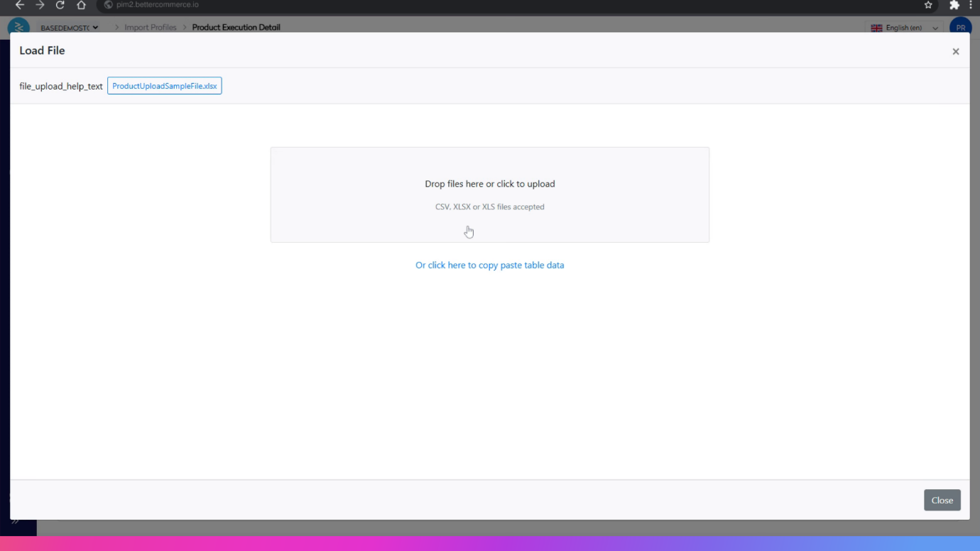The height and width of the screenshot is (551, 980).
Task: Open the browser extensions puzzle icon
Action: coord(954,5)
